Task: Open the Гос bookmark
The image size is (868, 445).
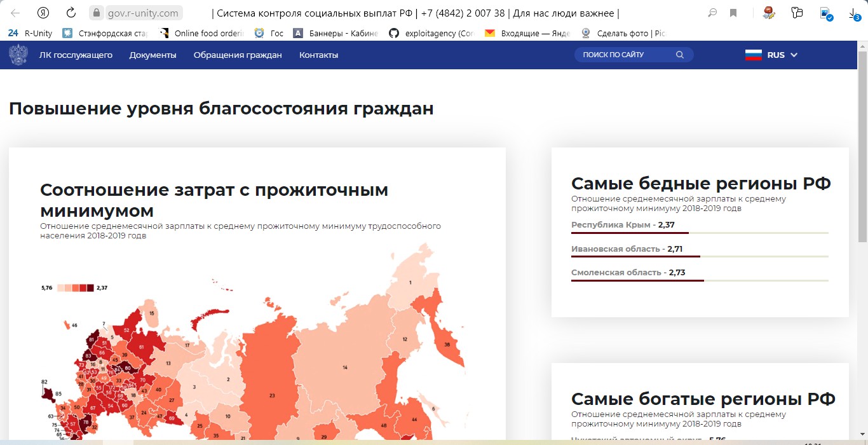Action: (269, 33)
